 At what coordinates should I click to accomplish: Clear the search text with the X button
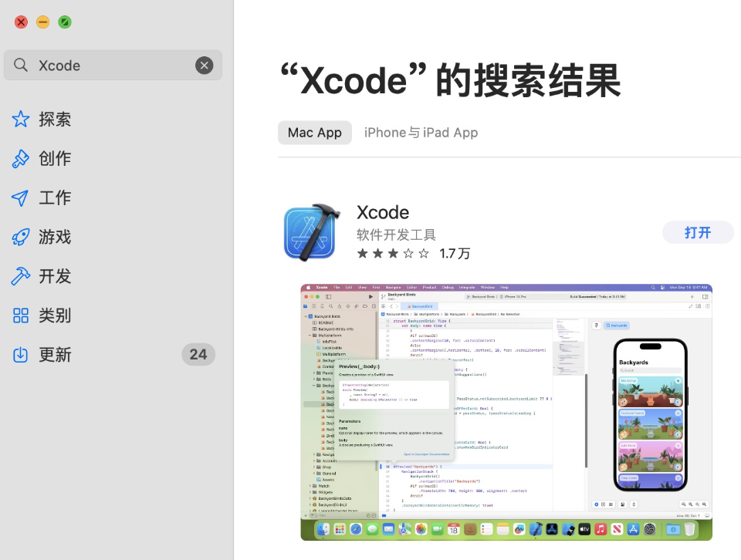coord(204,65)
